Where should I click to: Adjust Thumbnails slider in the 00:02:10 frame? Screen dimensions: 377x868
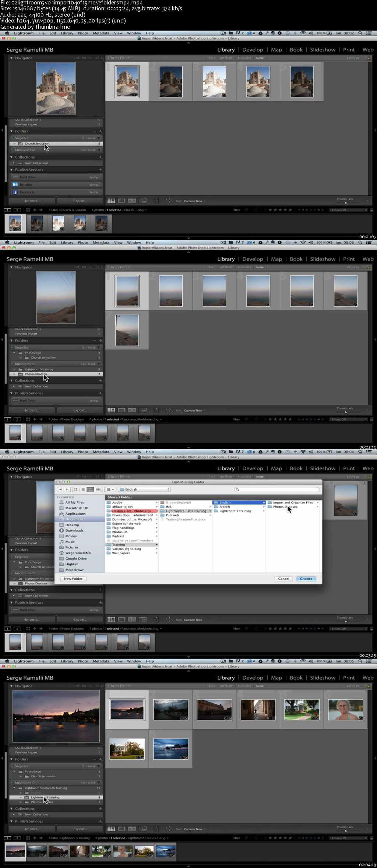(346, 412)
